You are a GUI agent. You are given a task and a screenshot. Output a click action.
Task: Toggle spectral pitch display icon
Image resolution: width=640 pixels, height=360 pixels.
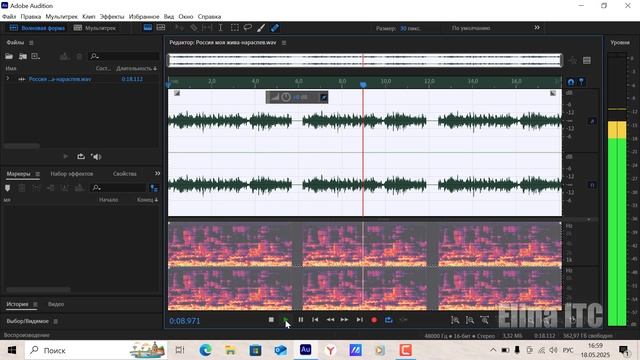161,28
